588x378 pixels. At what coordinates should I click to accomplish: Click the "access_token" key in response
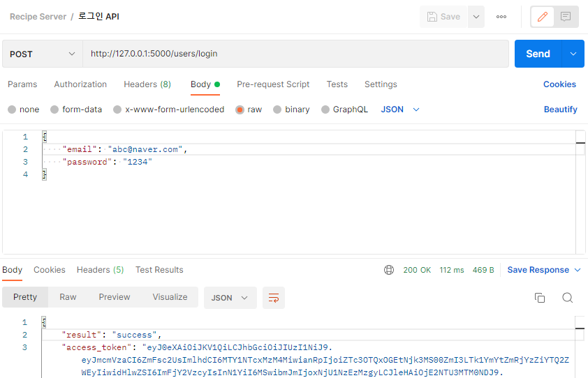pos(96,347)
